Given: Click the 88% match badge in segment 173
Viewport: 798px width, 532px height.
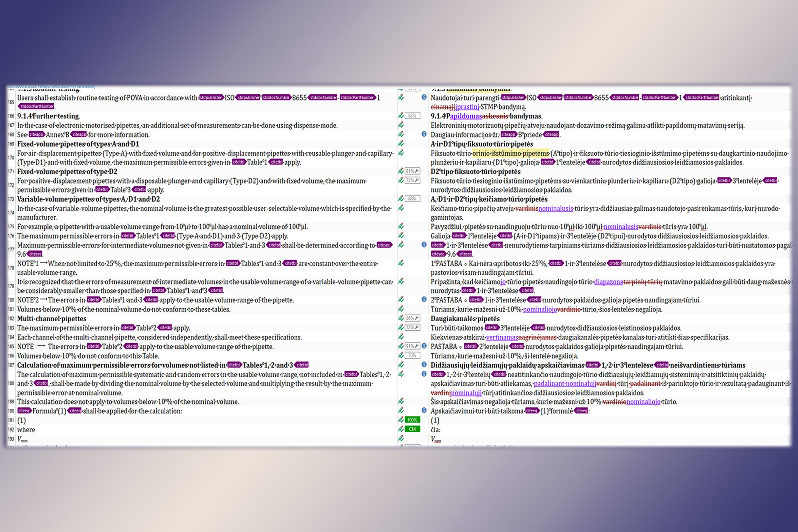Looking at the screenshot, I should [x=412, y=199].
